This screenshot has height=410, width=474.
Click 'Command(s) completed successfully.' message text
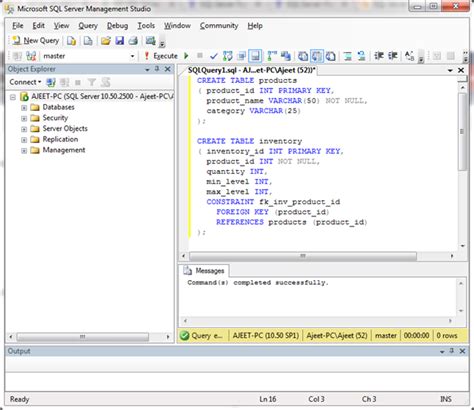tap(258, 283)
